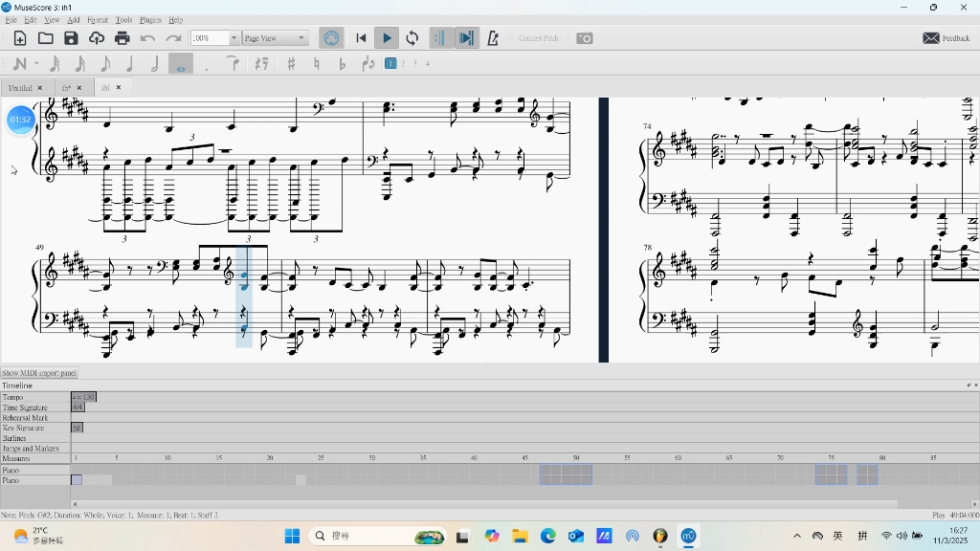
Task: Send feedback via Feedback button
Action: (947, 38)
